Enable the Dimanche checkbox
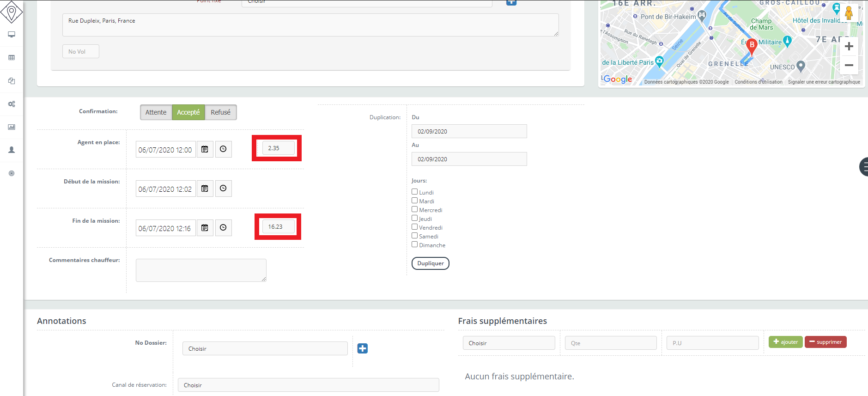This screenshot has height=396, width=868. (415, 244)
